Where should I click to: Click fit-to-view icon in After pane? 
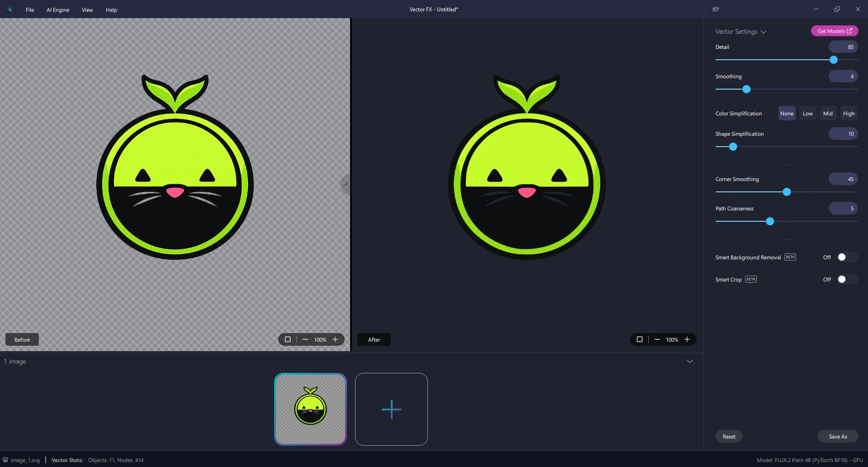click(640, 339)
